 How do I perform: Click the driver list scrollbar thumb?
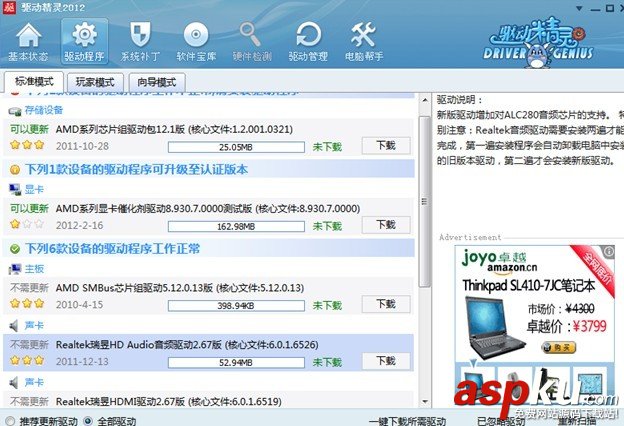(425, 201)
